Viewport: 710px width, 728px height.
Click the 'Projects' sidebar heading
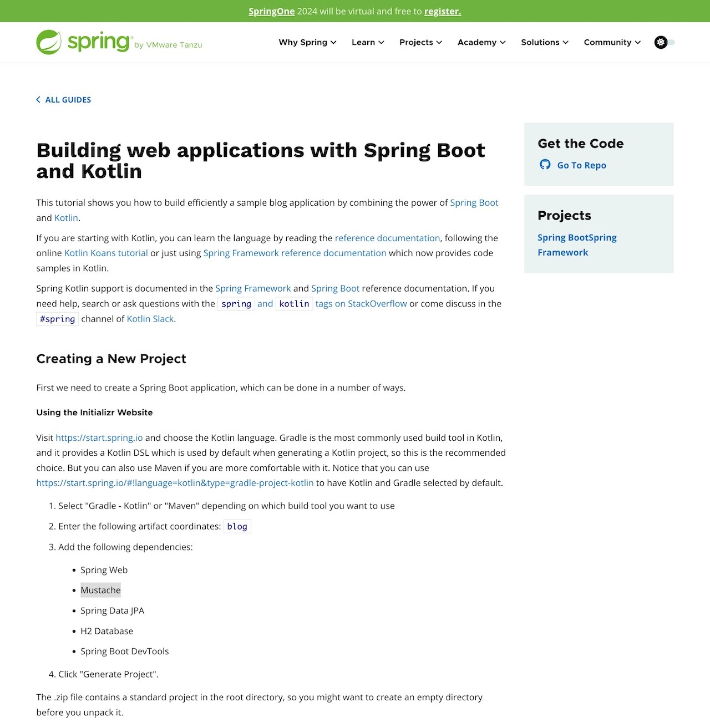[564, 215]
